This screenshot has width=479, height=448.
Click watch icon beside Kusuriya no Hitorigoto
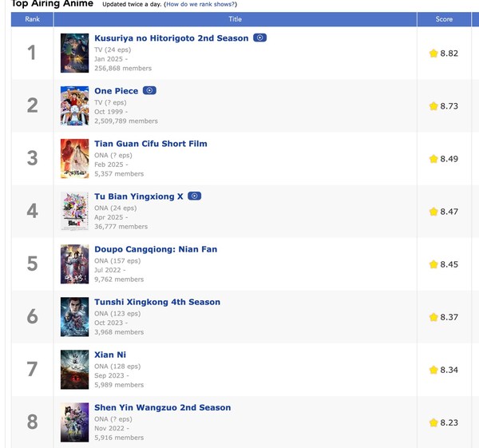pos(260,38)
